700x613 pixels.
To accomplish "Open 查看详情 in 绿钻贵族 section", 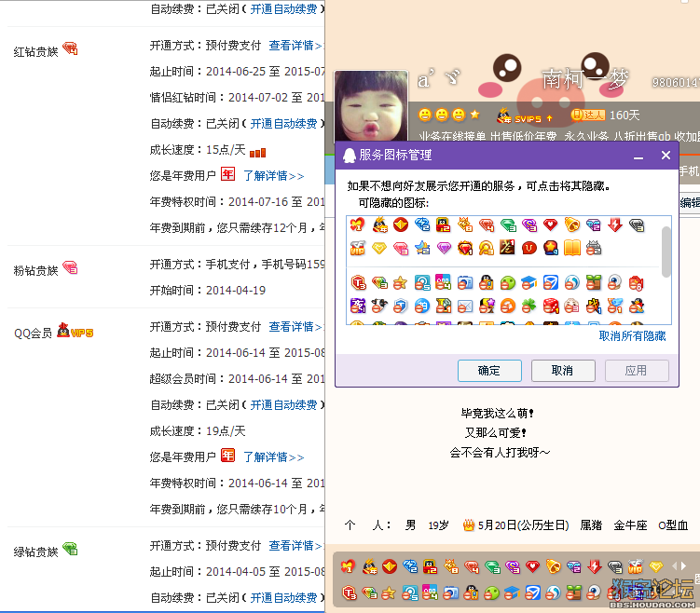I will (295, 546).
